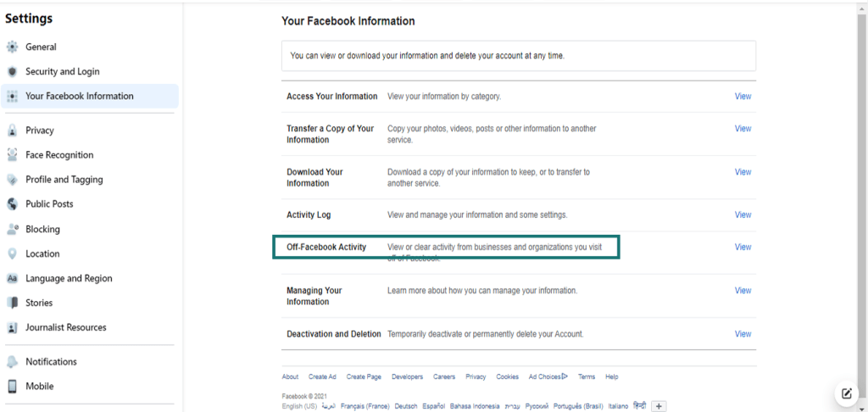
Task: Open the new message compose icon
Action: tap(846, 393)
